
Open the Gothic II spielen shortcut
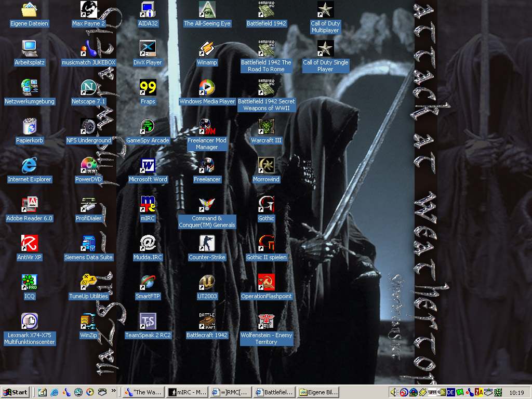[267, 244]
